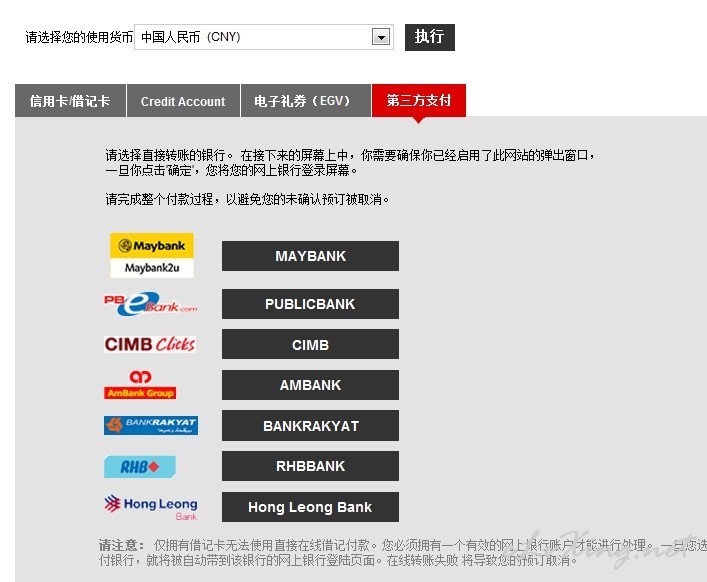The width and height of the screenshot is (707, 582).
Task: Select the BANKRAKYAT payment button
Action: tap(310, 426)
